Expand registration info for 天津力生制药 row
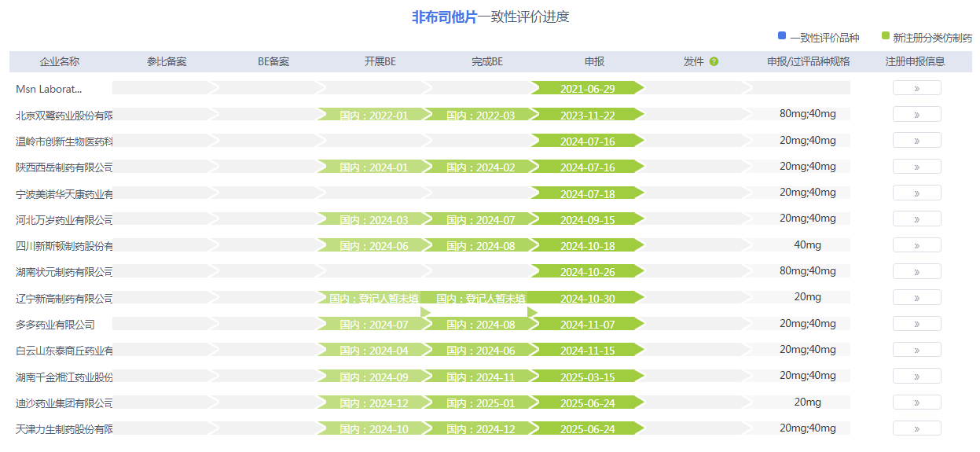980x452 pixels. (916, 428)
